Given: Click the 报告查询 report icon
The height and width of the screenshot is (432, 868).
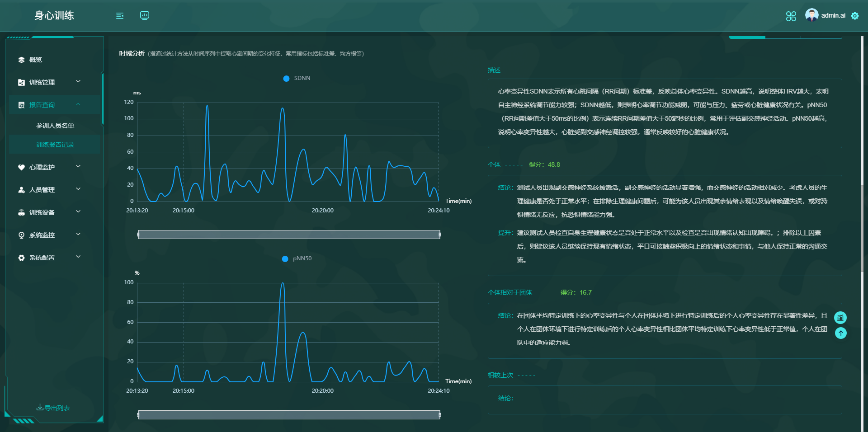Looking at the screenshot, I should coord(21,104).
